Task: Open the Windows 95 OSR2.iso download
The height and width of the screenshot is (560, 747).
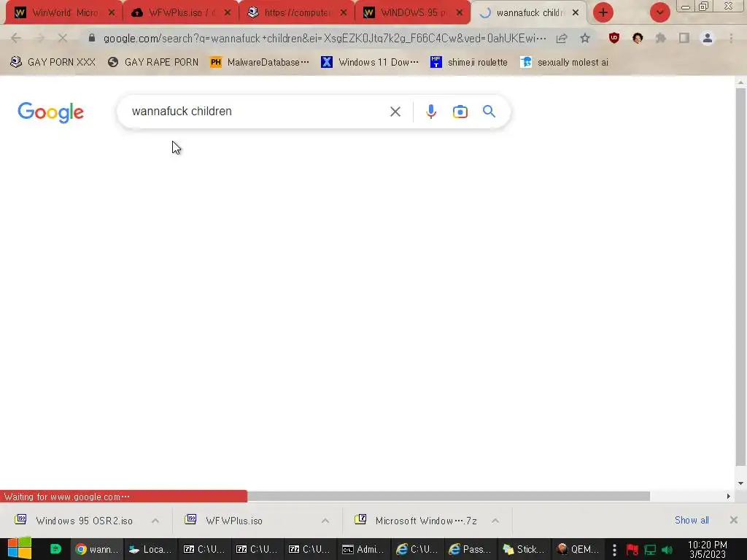Action: 74,521
